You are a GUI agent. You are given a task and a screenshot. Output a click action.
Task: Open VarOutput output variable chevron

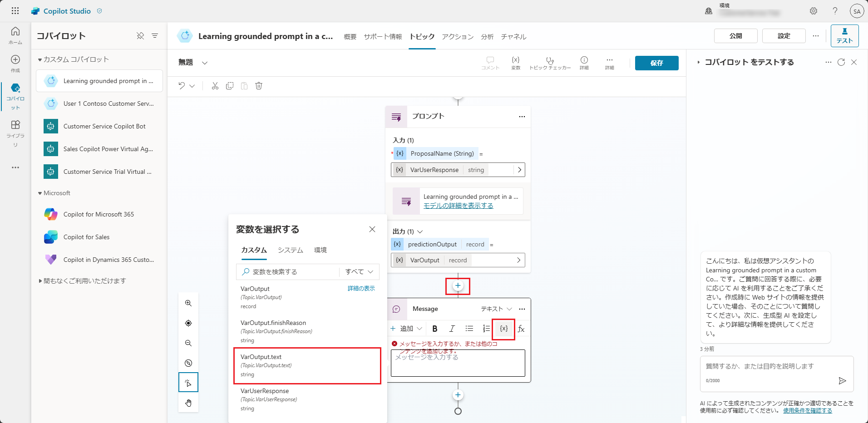pyautogui.click(x=518, y=260)
